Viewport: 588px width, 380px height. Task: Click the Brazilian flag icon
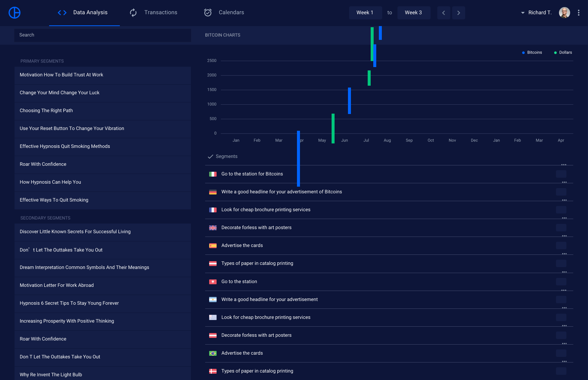(213, 353)
